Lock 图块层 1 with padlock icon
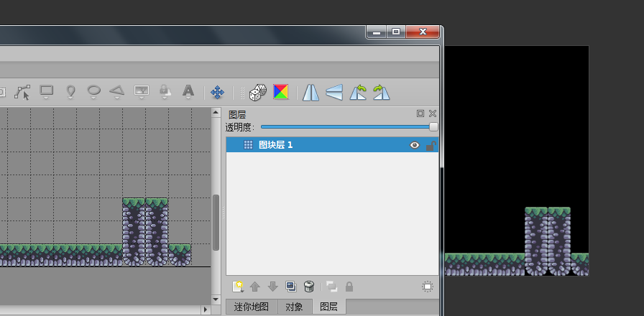This screenshot has height=316, width=644. pos(431,145)
